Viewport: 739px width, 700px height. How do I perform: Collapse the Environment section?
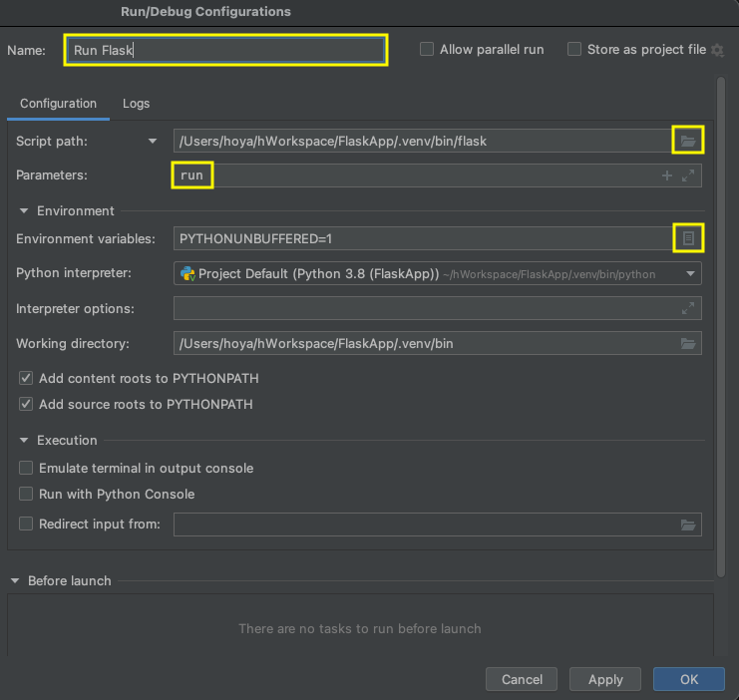point(24,210)
